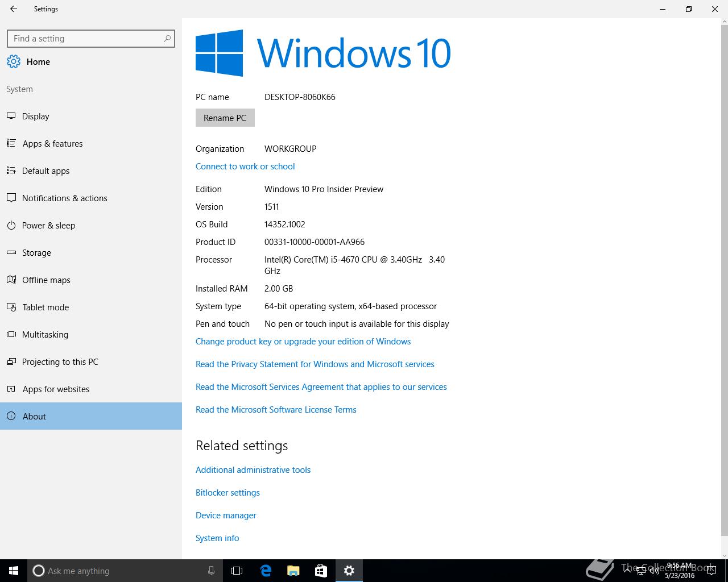Open Task View from the taskbar
This screenshot has height=582, width=728.
(237, 571)
